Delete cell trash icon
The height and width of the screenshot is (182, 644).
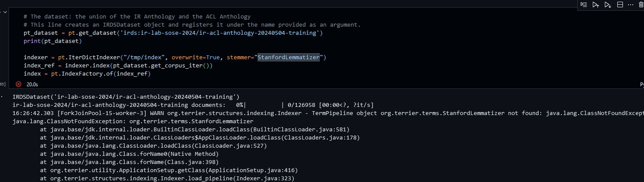coord(641,4)
